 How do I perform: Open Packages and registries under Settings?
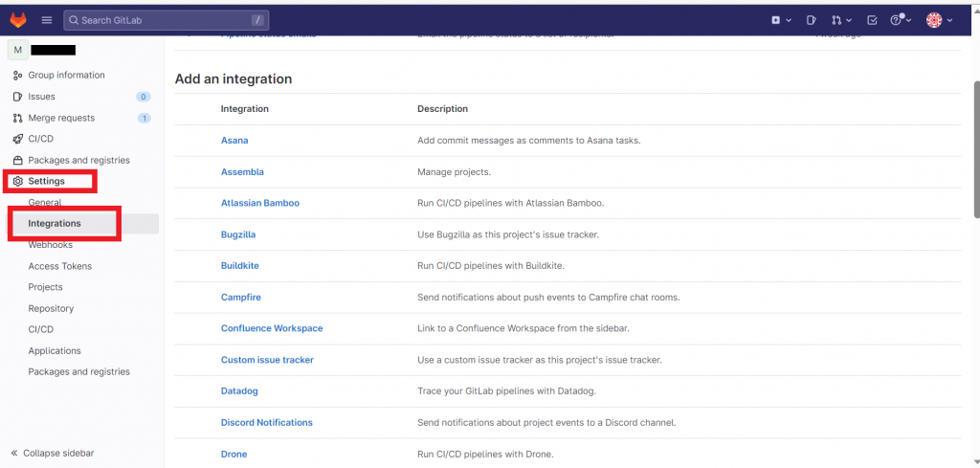[78, 371]
